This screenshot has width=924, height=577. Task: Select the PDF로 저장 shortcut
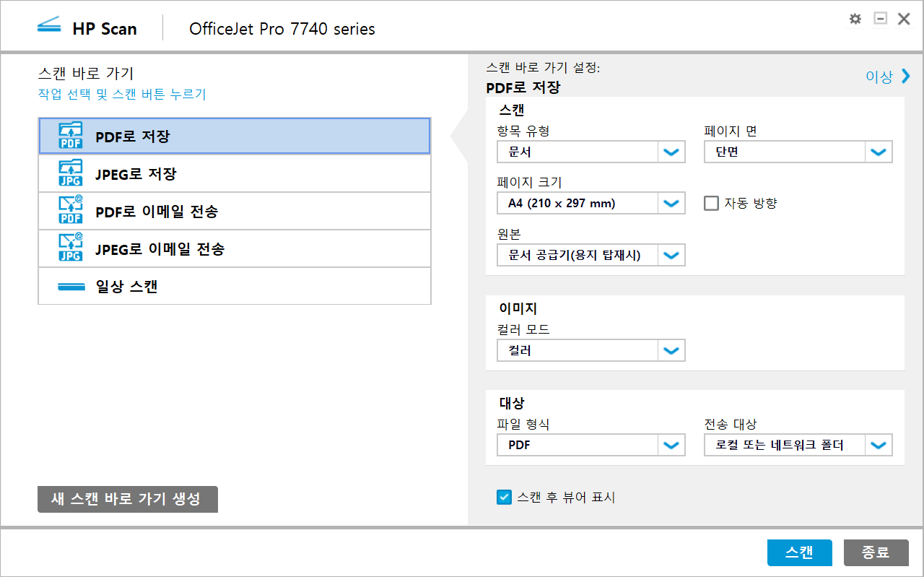[x=235, y=136]
